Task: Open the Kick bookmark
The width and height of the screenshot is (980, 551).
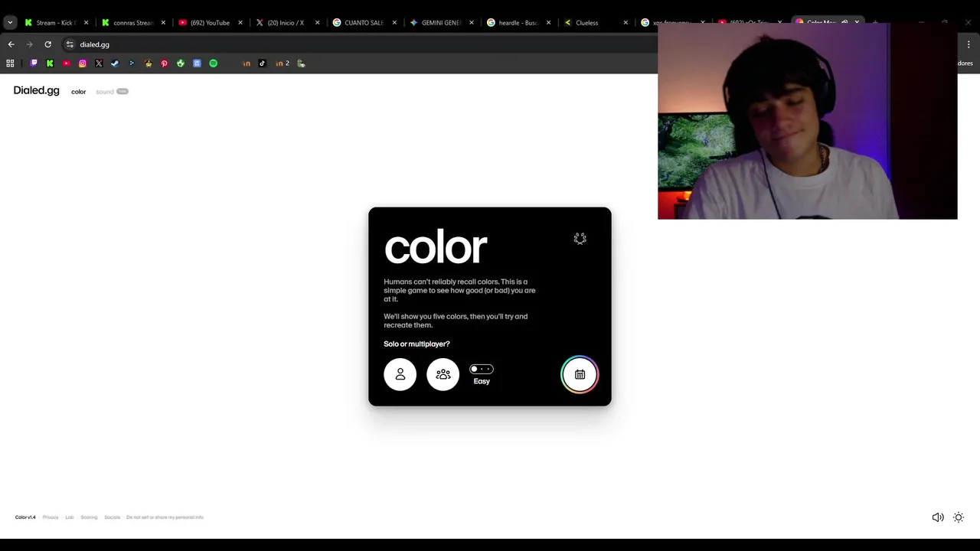Action: 50,64
